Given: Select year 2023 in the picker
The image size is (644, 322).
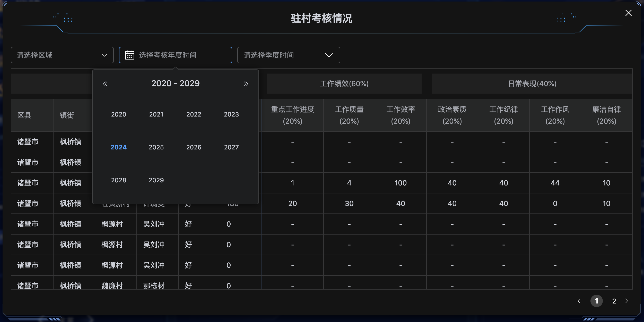Looking at the screenshot, I should [x=231, y=114].
